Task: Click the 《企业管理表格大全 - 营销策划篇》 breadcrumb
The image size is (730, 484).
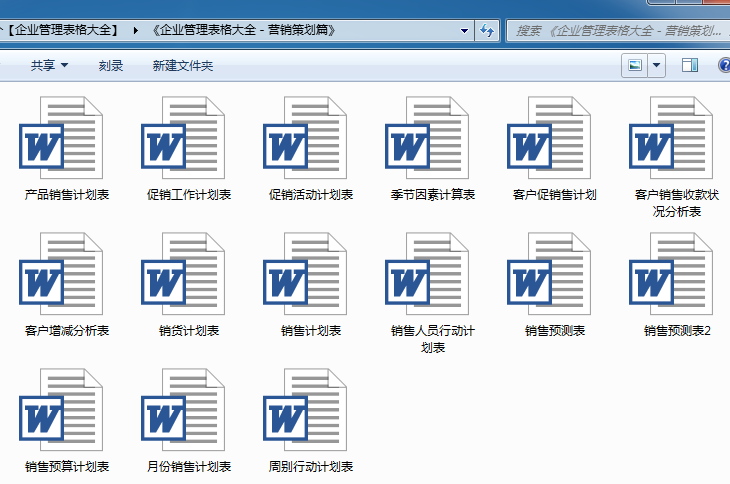Action: point(244,30)
